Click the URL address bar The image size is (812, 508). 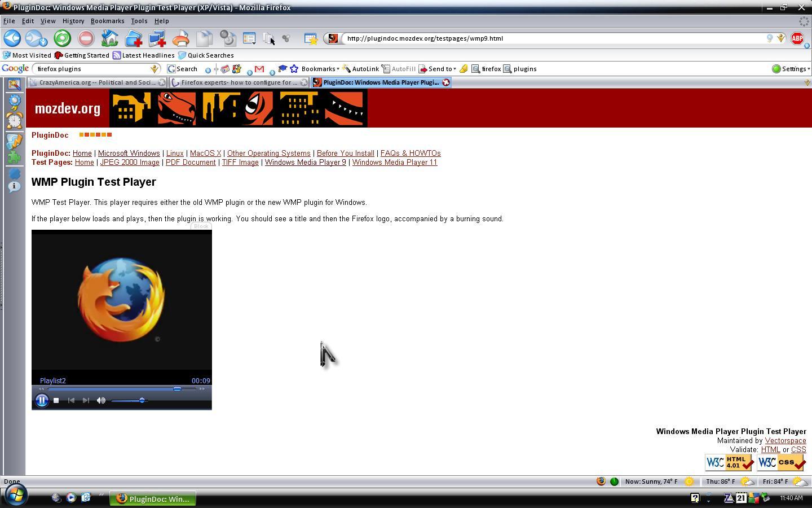[555, 38]
